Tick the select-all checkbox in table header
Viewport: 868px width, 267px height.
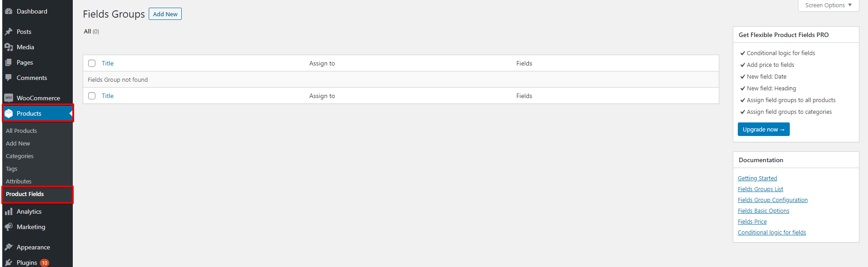[92, 63]
